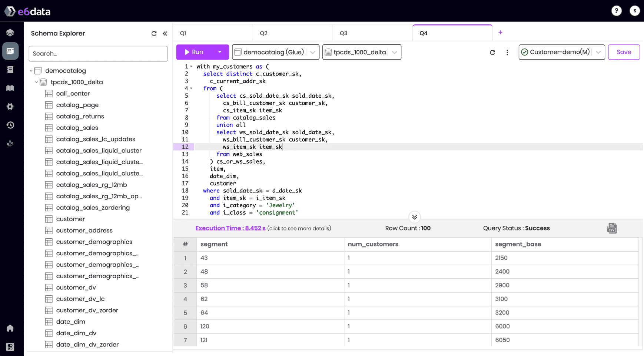Open the Customer-demo(M) cluster dropdown
Image resolution: width=644 pixels, height=356 pixels.
598,52
